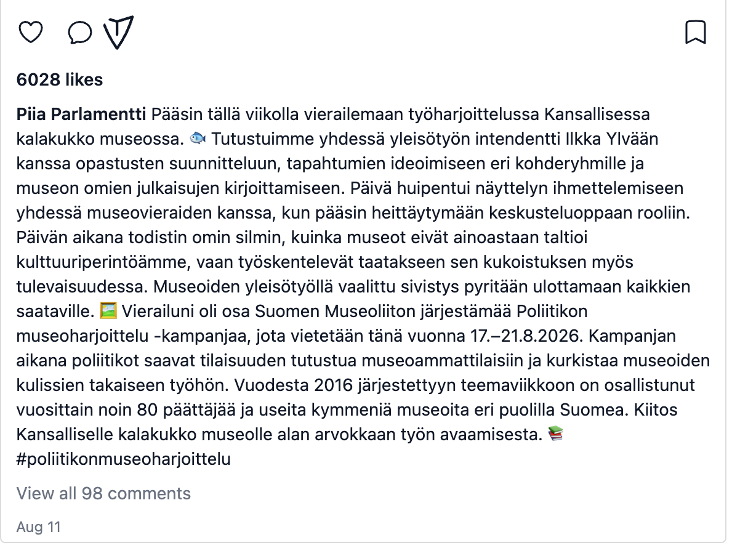Viewport: 756px width, 548px height.
Task: Like the post with the heart icon
Action: [31, 32]
